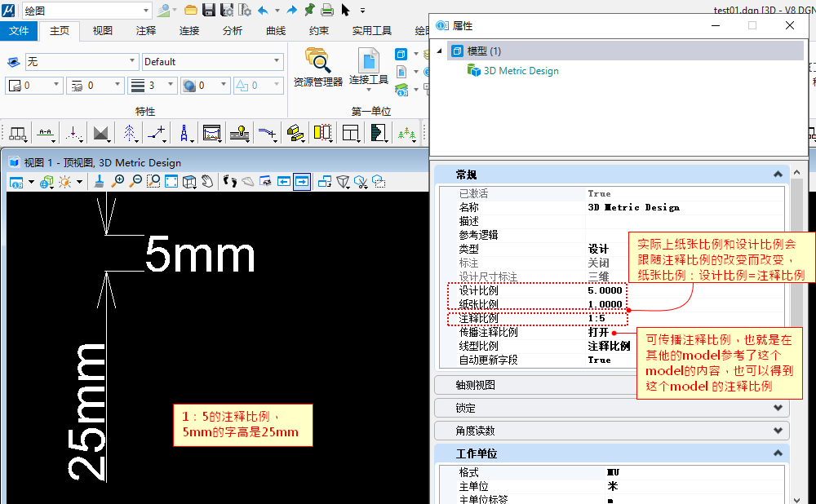Click the properties panel scroll-up arrow
Image resolution: width=816 pixels, height=504 pixels.
(796, 172)
